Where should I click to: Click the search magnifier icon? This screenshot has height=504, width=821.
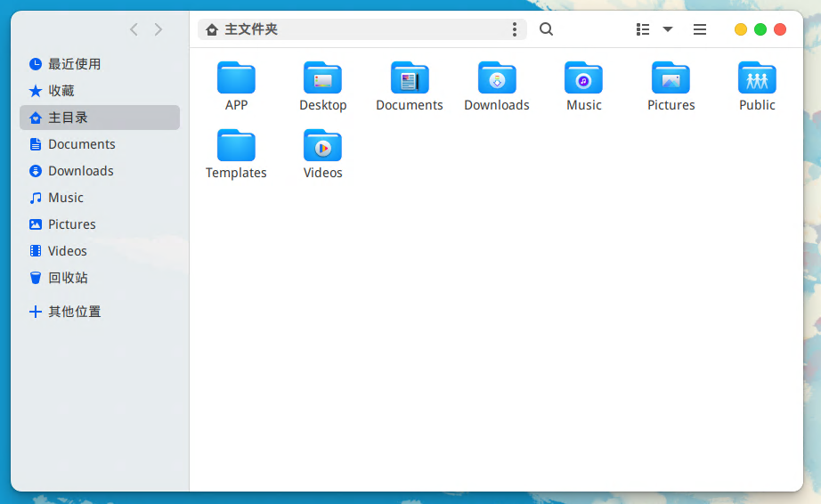546,29
